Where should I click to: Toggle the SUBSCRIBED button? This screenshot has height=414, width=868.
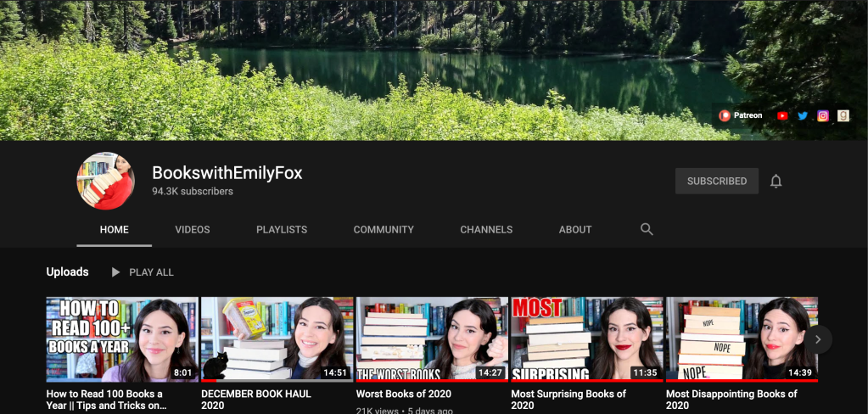pyautogui.click(x=716, y=181)
